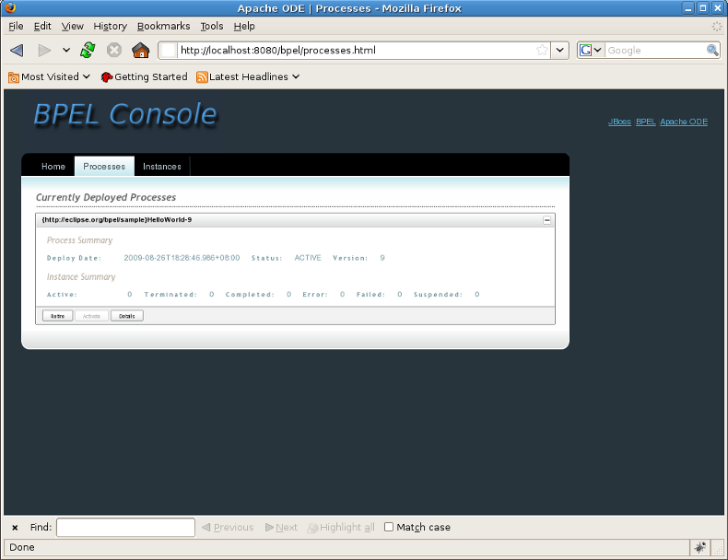The height and width of the screenshot is (560, 728).
Task: Click the Firefox icon in title bar
Action: [10, 8]
